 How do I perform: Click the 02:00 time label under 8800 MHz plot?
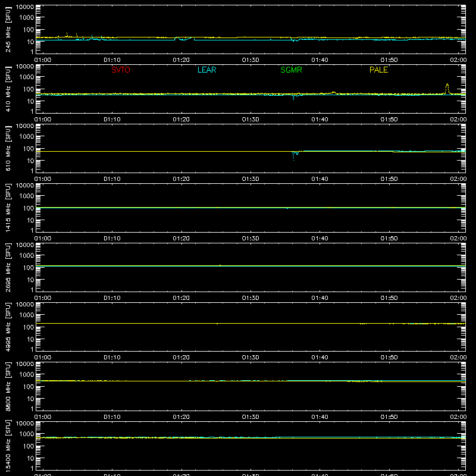[x=458, y=417]
